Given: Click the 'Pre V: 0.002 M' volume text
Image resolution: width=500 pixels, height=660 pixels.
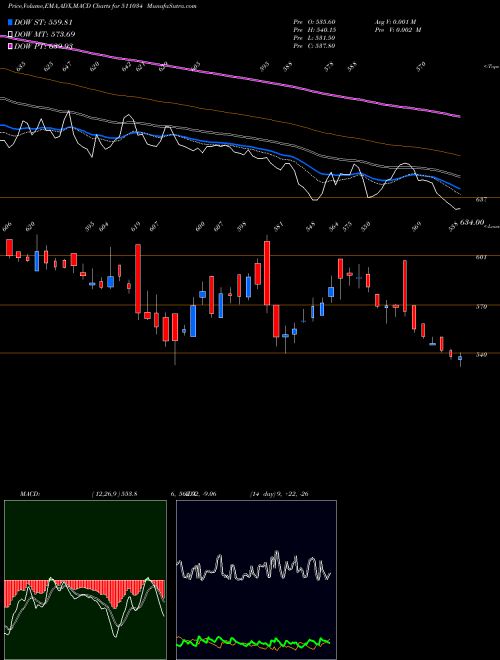Looking at the screenshot, I should (x=397, y=30).
